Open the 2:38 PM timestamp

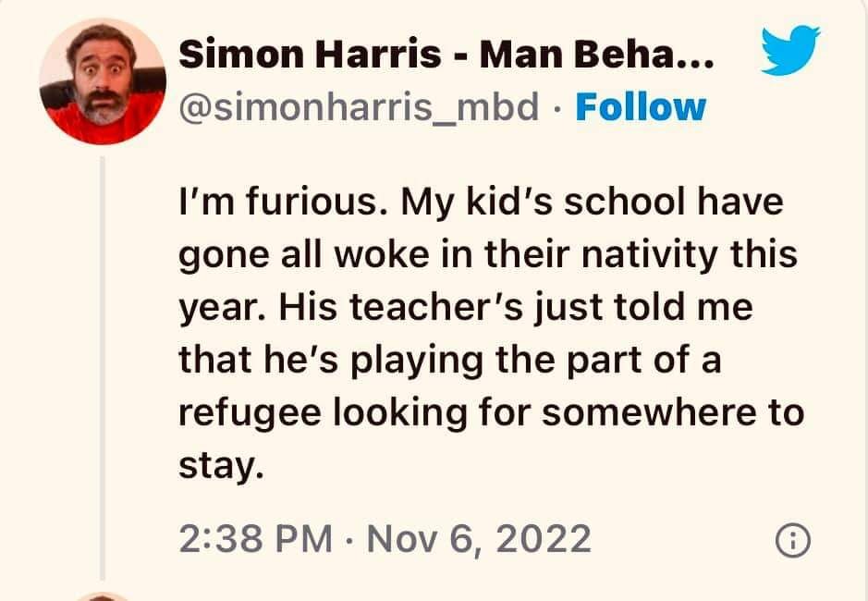point(255,538)
